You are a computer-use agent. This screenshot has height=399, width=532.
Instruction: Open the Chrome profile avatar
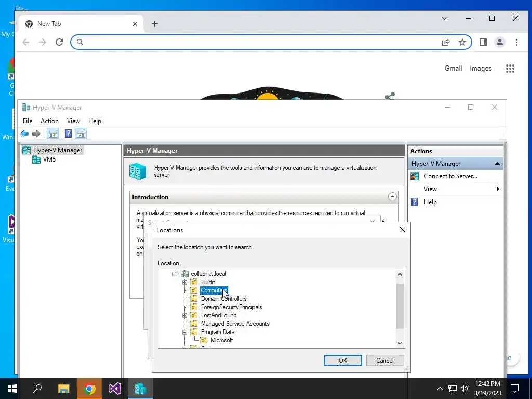click(x=500, y=42)
